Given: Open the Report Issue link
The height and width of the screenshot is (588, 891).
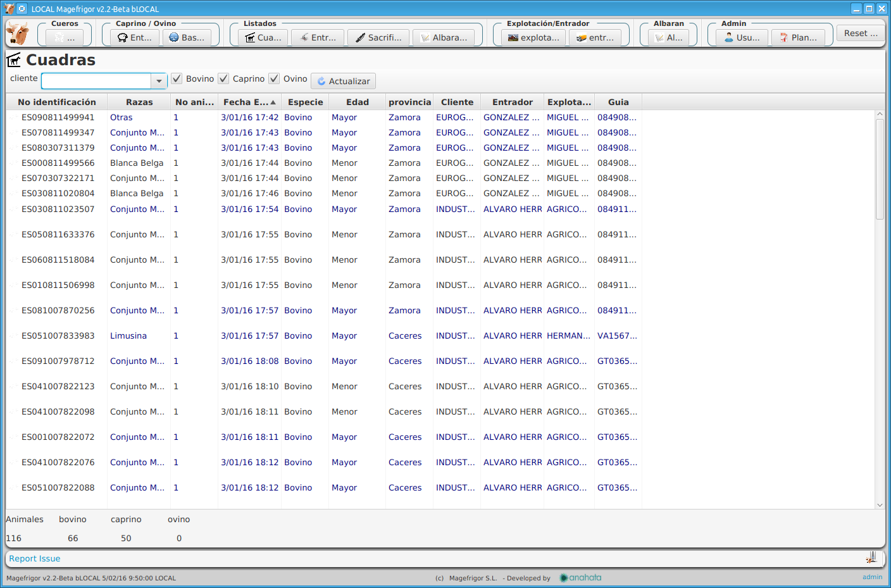Looking at the screenshot, I should (x=35, y=558).
